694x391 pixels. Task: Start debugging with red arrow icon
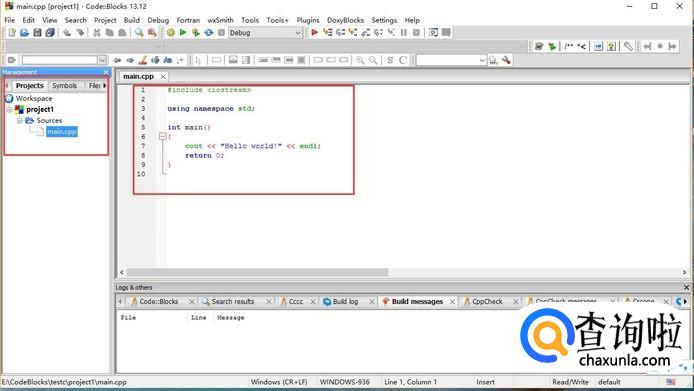tap(314, 32)
